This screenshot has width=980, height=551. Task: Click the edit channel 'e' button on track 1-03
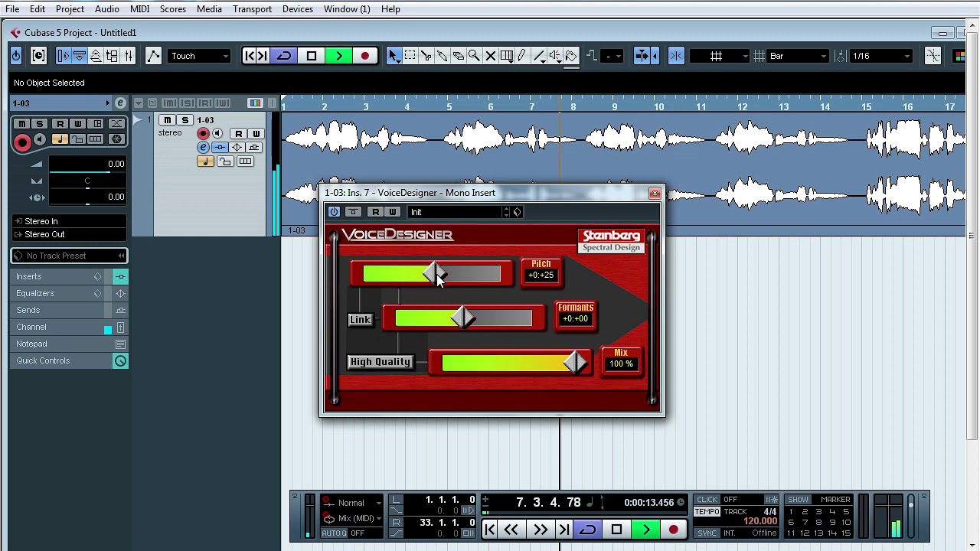(x=203, y=147)
